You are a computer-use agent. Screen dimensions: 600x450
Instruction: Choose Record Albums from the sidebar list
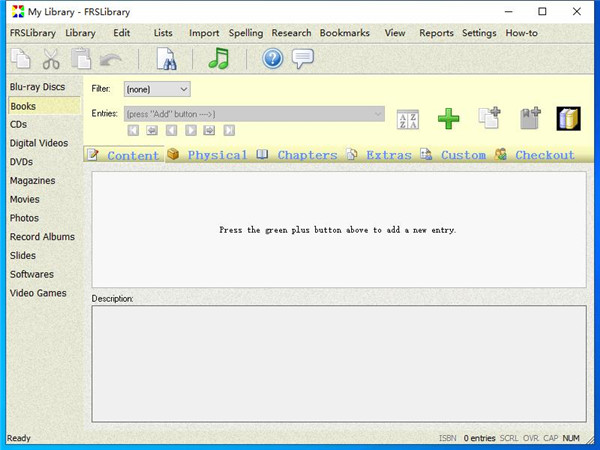coord(42,237)
